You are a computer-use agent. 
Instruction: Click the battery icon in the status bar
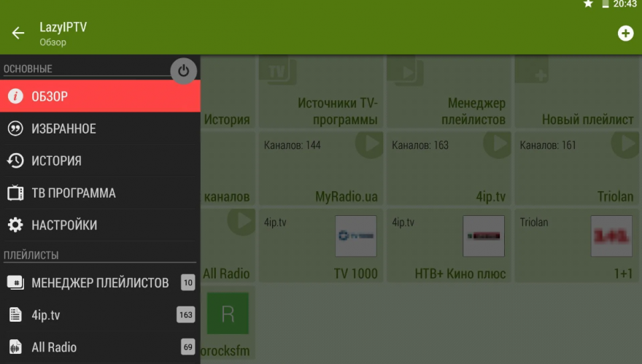point(605,4)
